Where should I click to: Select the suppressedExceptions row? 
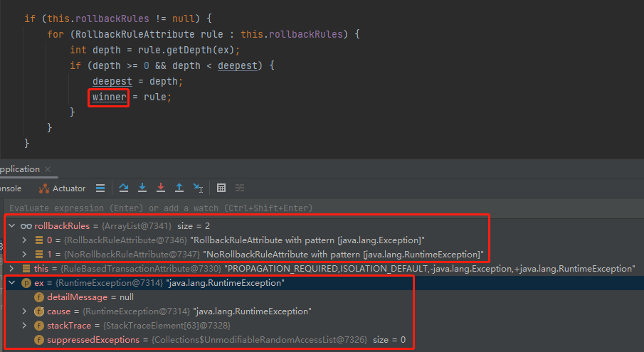coord(322,340)
